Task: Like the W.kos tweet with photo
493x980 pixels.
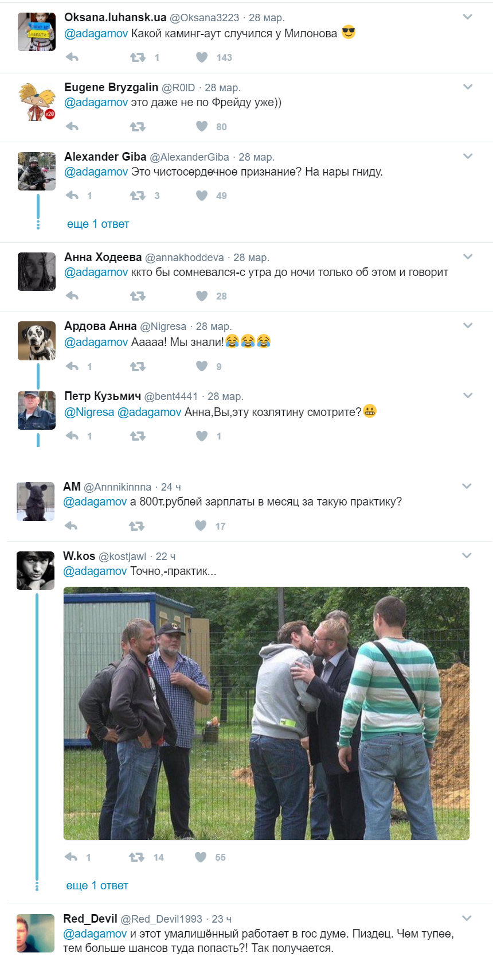Action: pyautogui.click(x=201, y=857)
